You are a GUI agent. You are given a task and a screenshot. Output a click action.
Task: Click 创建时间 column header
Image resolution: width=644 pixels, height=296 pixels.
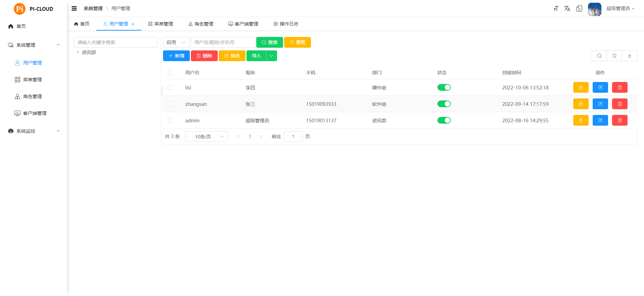(512, 73)
